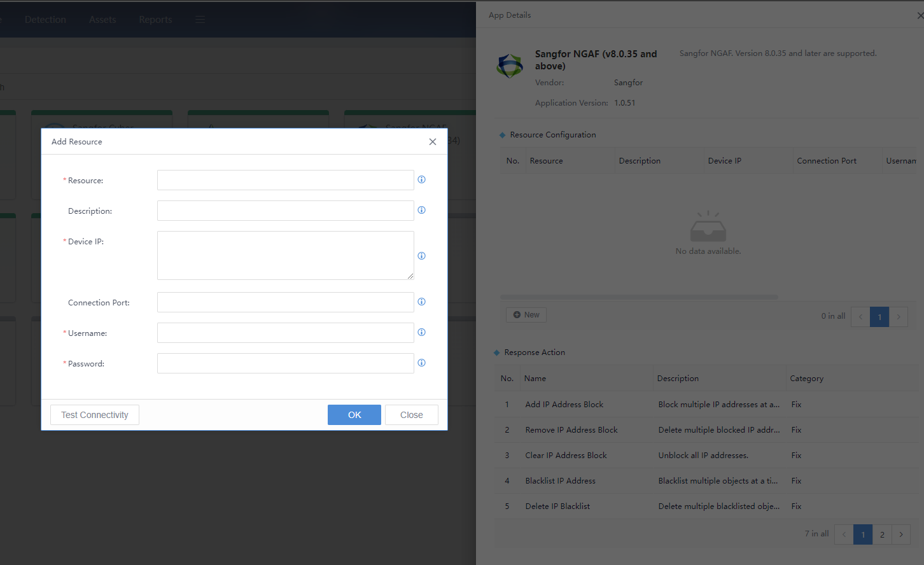Image resolution: width=924 pixels, height=565 pixels.
Task: Click the info icon next to Connection Port
Action: (421, 302)
